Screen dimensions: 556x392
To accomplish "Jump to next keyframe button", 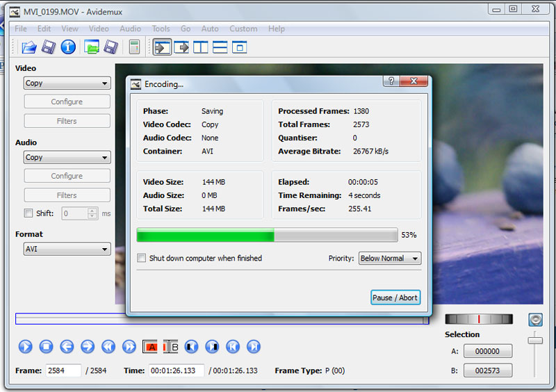I will coord(129,346).
